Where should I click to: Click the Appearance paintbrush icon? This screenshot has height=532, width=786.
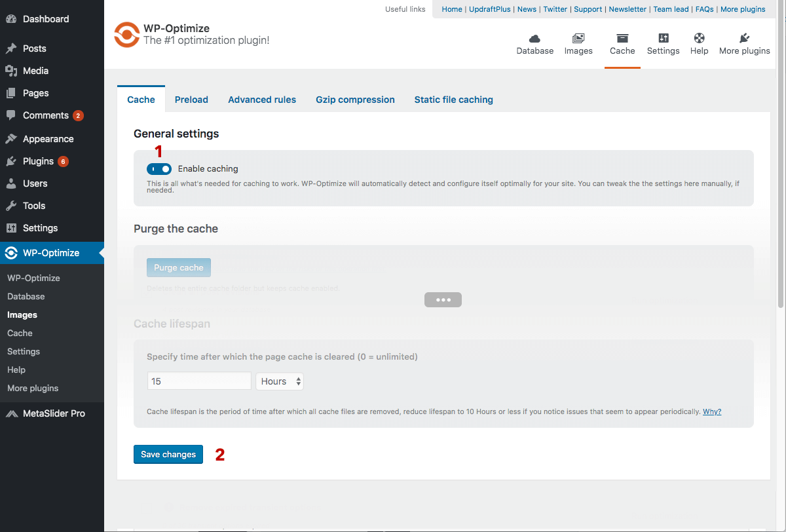click(x=11, y=139)
